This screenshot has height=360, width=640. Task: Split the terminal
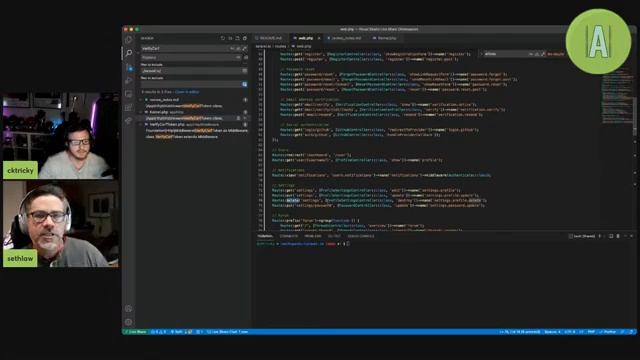(x=611, y=236)
